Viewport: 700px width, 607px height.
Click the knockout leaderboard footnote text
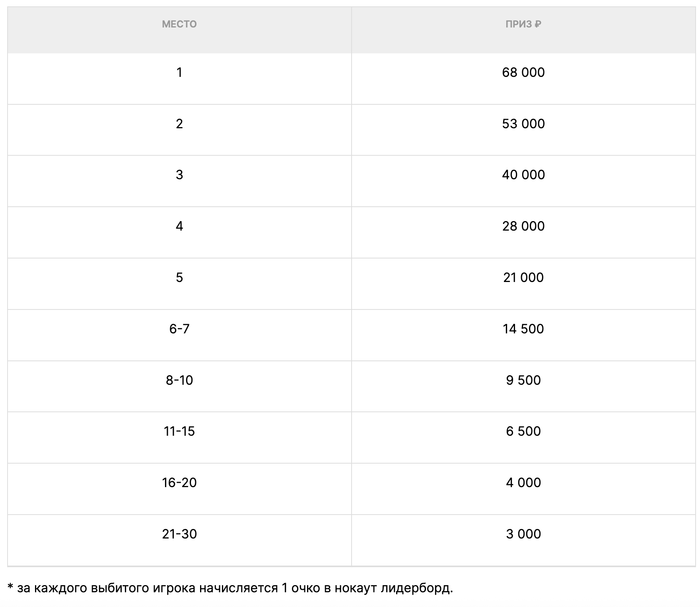click(x=230, y=587)
